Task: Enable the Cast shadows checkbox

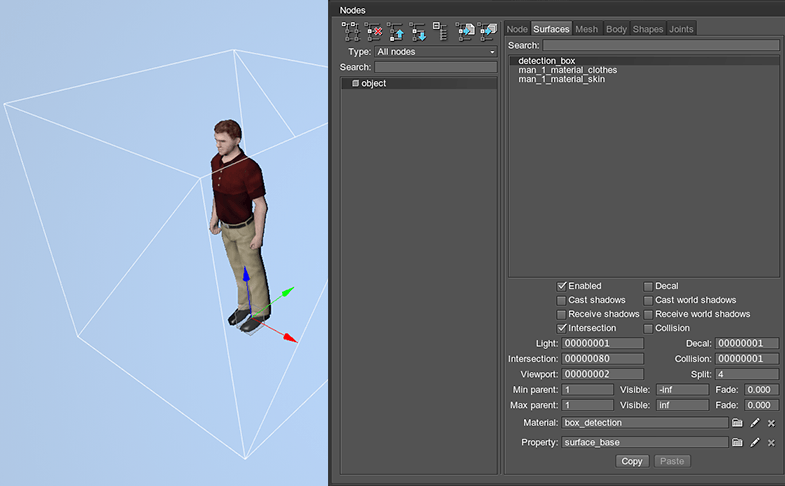Action: (x=562, y=300)
